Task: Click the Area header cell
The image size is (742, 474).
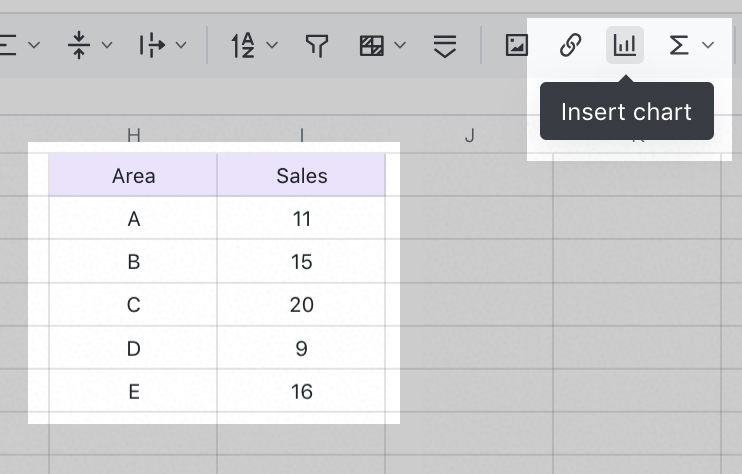Action: click(133, 176)
